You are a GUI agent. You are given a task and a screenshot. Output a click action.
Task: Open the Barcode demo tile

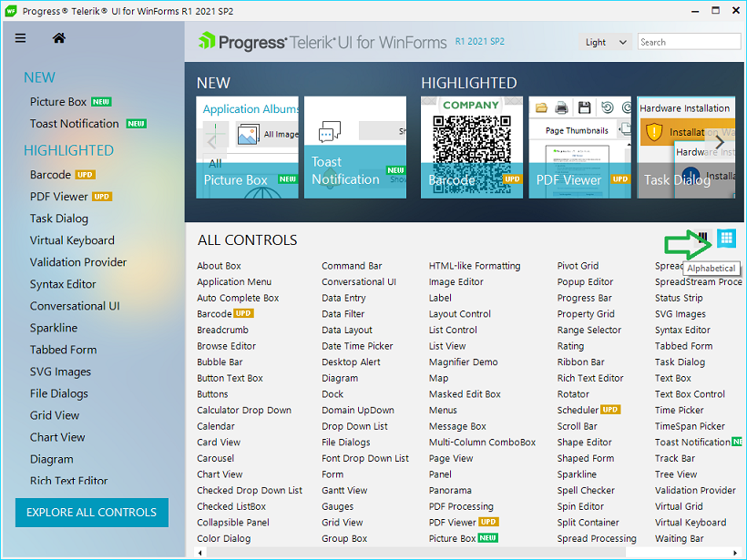click(x=470, y=147)
